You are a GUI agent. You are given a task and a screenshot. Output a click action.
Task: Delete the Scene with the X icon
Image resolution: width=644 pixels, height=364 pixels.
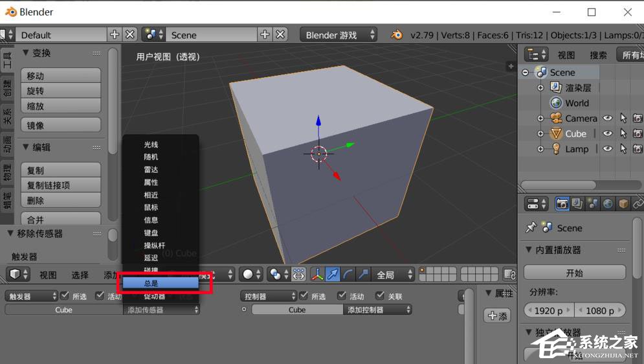[280, 35]
